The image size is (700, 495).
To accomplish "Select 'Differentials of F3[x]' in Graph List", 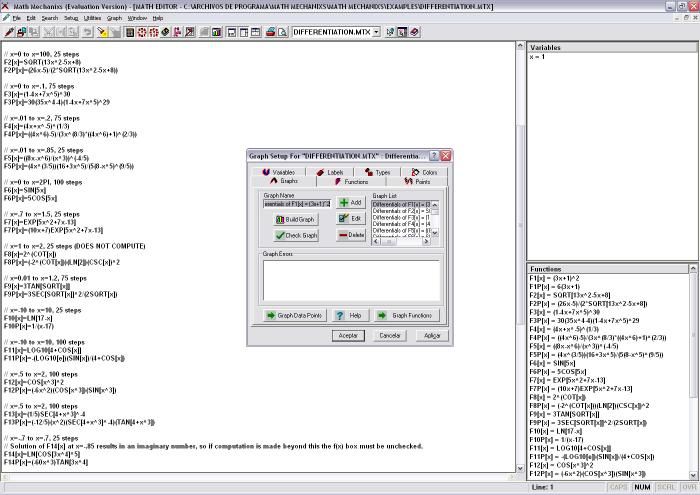I will 401,217.
